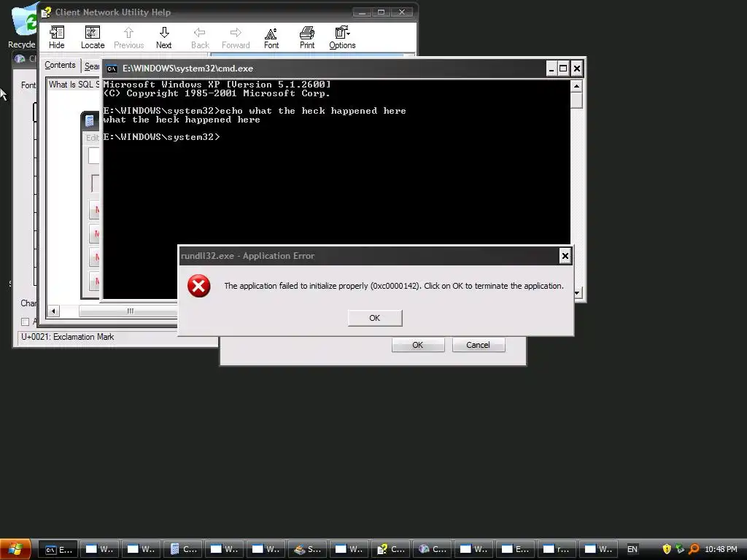The width and height of the screenshot is (747, 560).
Task: Change Font size in Help viewer
Action: tap(271, 38)
